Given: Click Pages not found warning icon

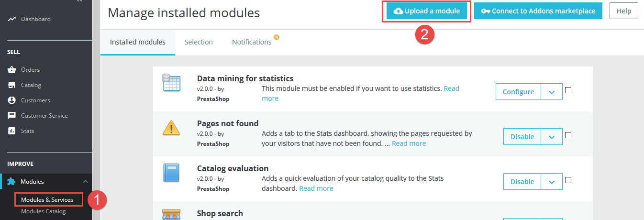Looking at the screenshot, I should [171, 128].
